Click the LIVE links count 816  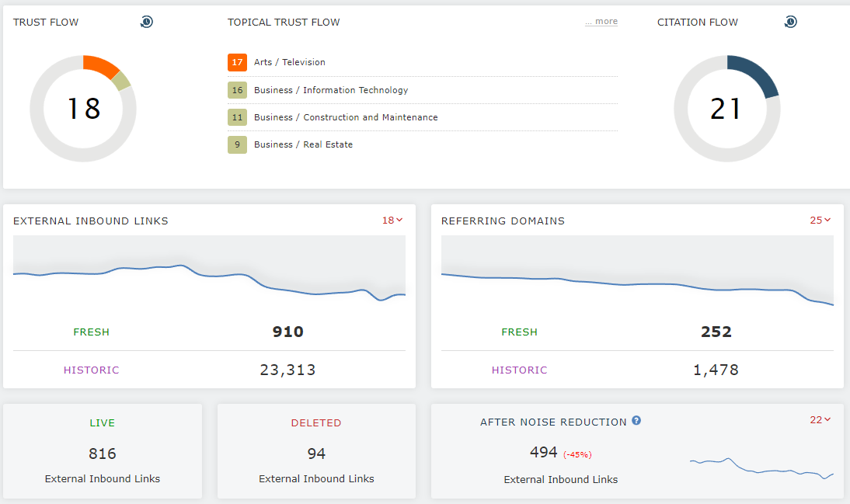[x=103, y=454]
